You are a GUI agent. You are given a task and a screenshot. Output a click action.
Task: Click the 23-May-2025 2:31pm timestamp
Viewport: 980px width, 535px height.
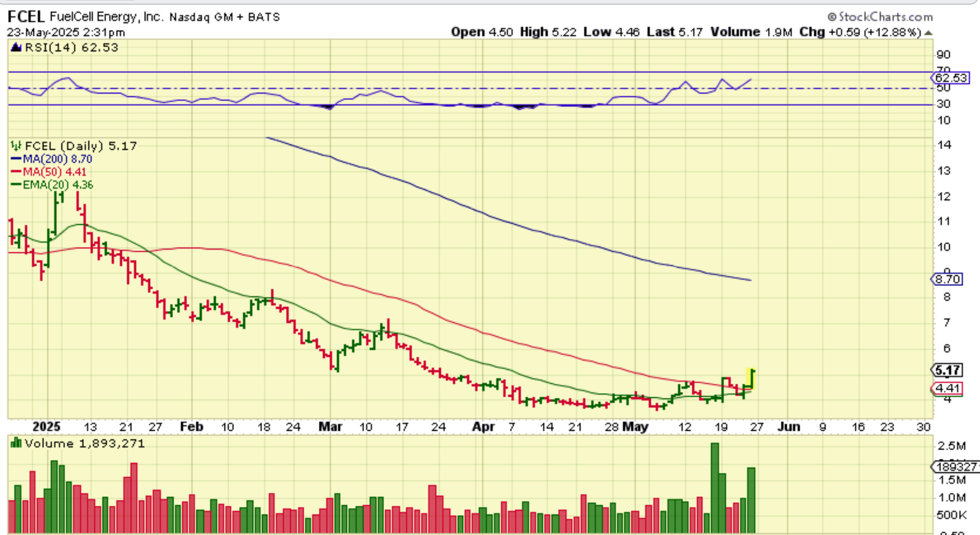(66, 32)
